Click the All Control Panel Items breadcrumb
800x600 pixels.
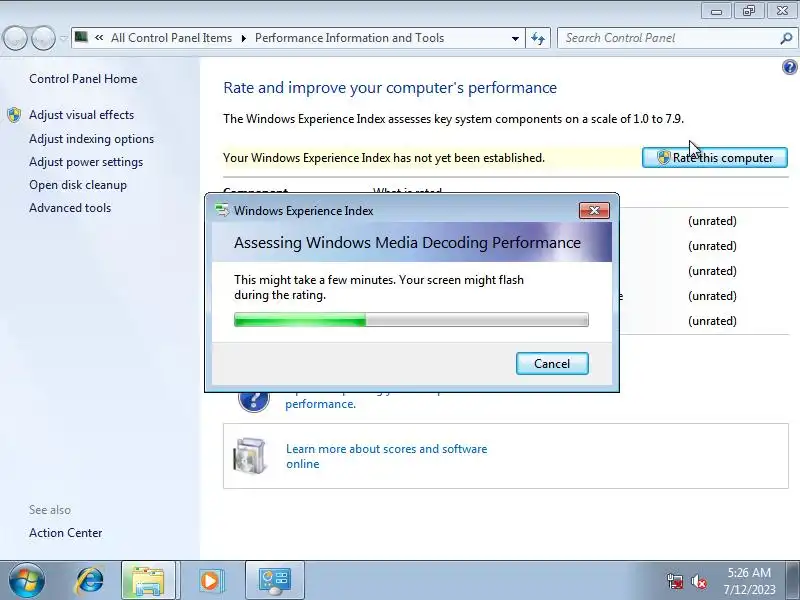click(171, 38)
